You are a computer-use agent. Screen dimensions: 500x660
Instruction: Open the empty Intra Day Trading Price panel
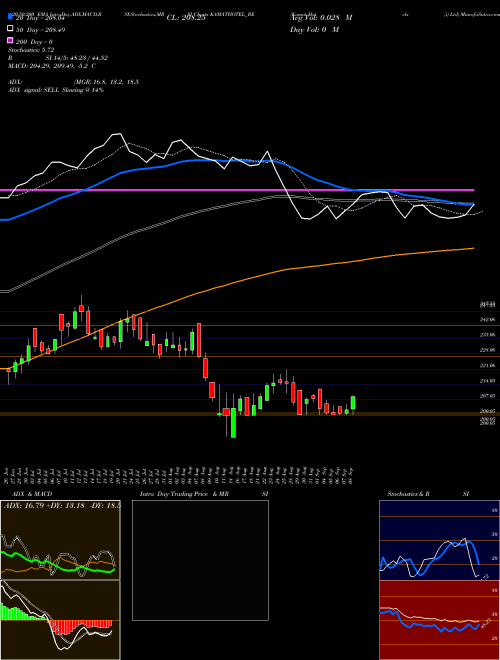click(x=200, y=560)
